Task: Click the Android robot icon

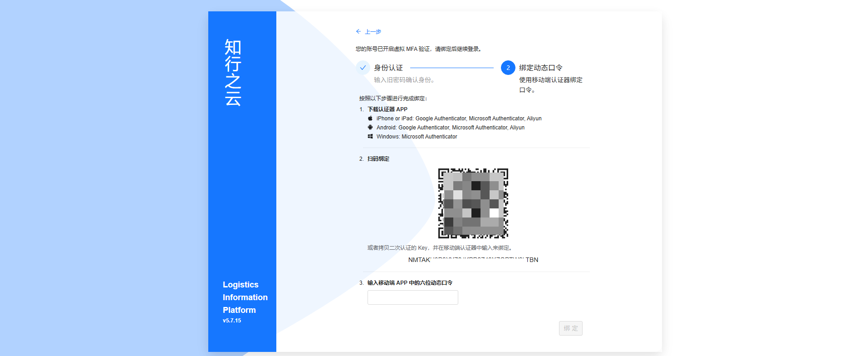Action: click(370, 128)
